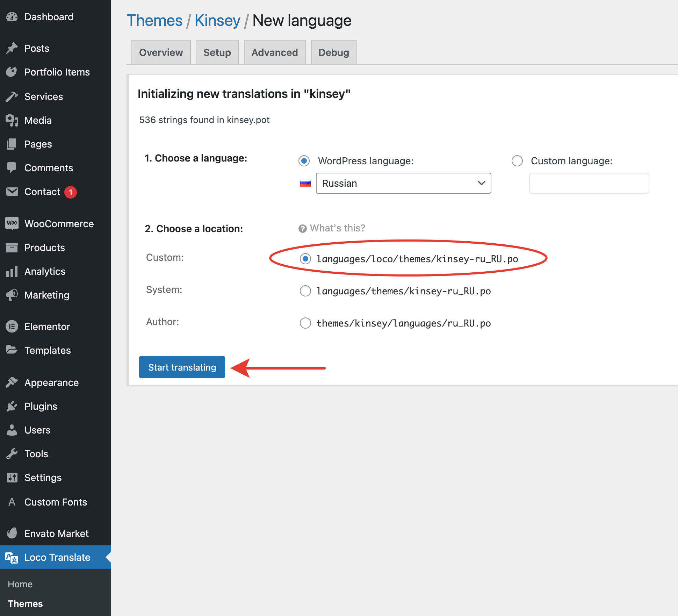The height and width of the screenshot is (616, 678).
Task: Select the WordPress language radio button
Action: (x=304, y=161)
